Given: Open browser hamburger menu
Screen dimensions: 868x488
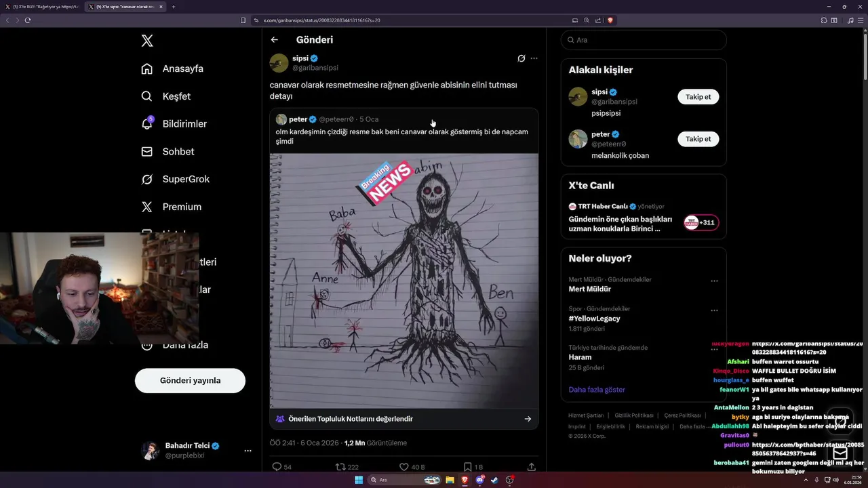Looking at the screenshot, I should tap(861, 20).
